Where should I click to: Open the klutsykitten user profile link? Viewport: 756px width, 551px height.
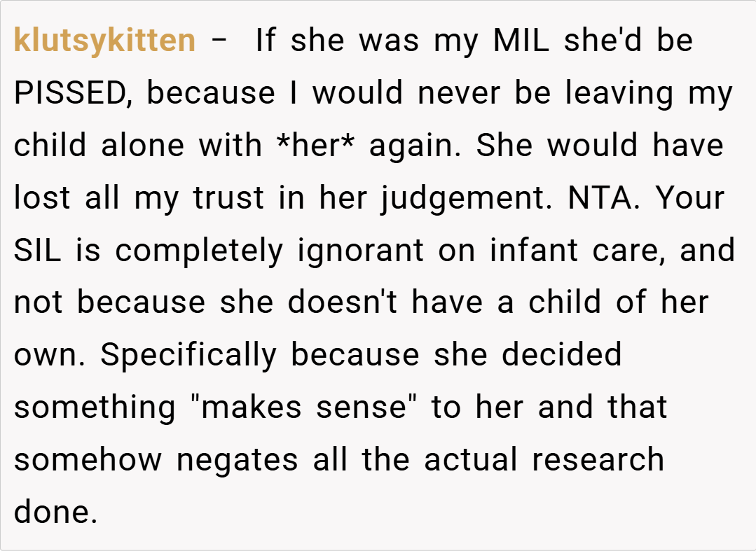(104, 41)
